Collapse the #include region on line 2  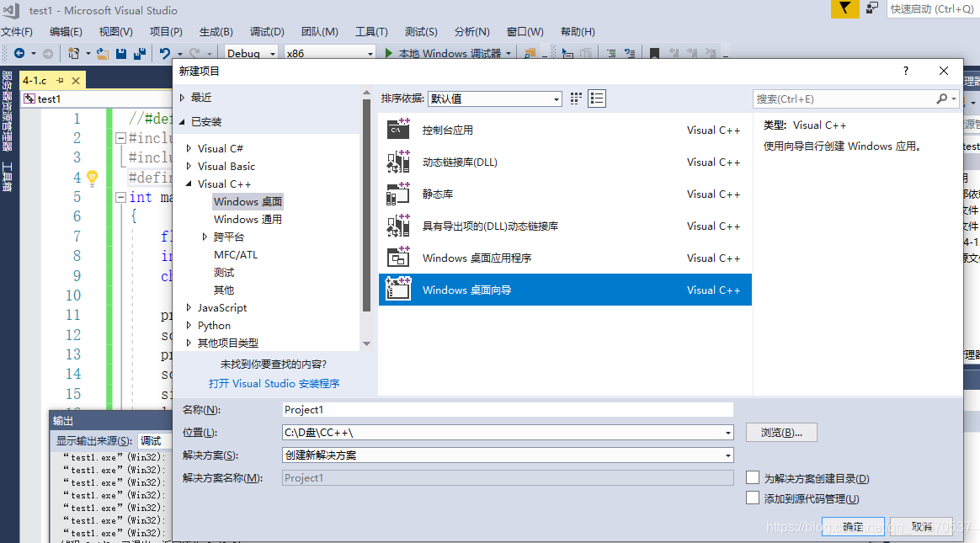click(120, 138)
